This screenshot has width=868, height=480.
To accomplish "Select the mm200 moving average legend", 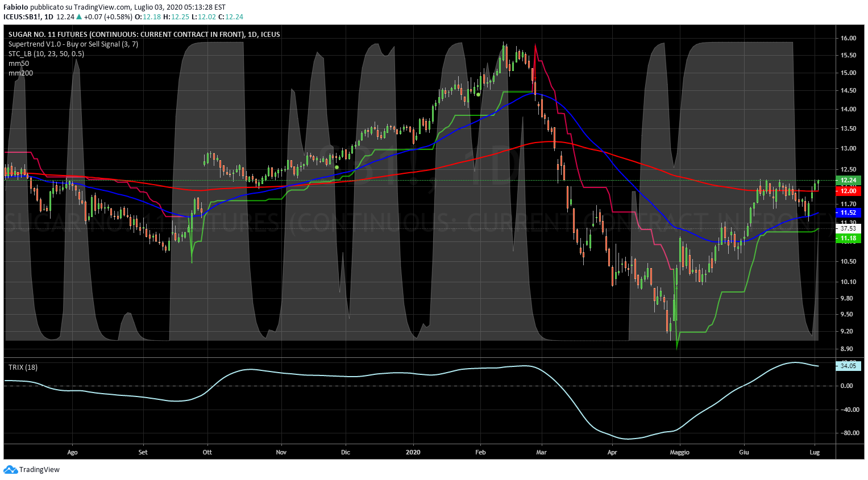I will pyautogui.click(x=20, y=73).
